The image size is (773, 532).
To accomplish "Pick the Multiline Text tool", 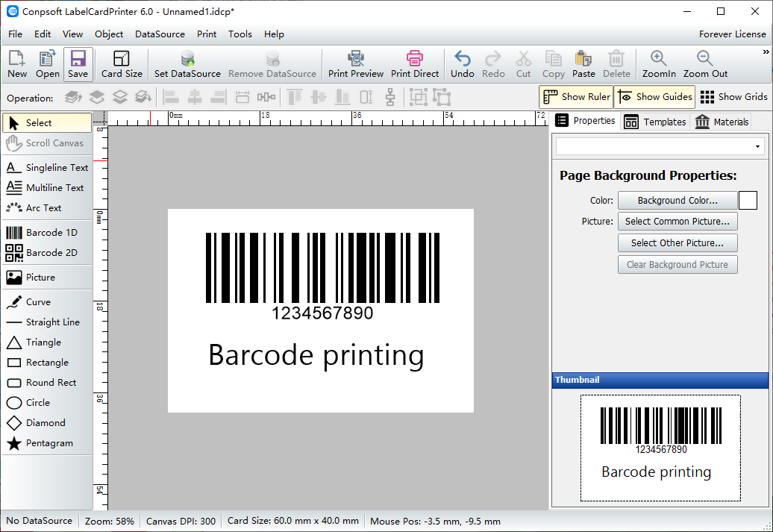I will (47, 188).
